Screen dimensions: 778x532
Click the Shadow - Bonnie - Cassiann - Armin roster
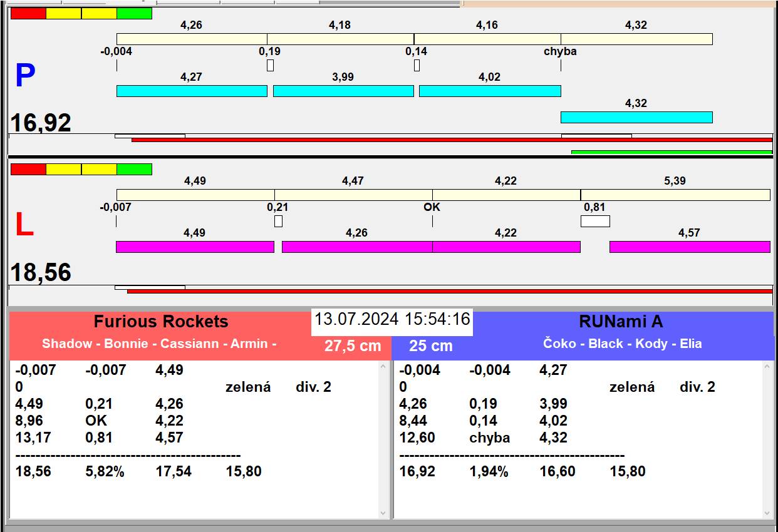click(x=159, y=344)
